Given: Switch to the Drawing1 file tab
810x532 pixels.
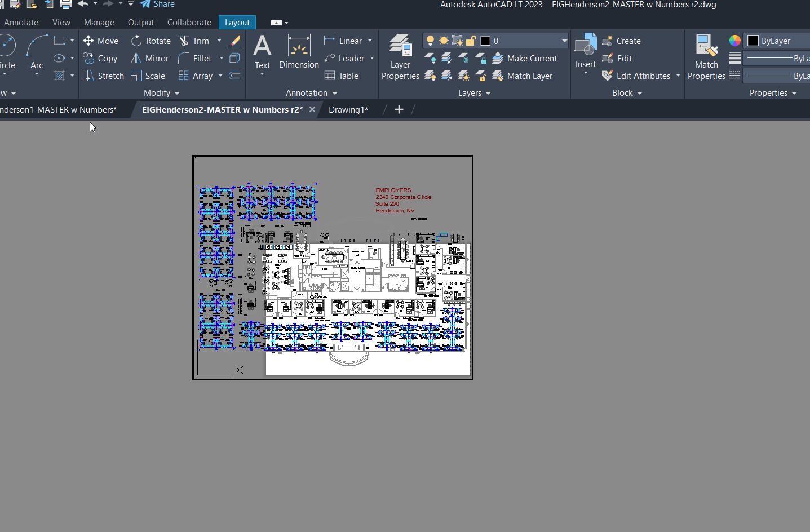Looking at the screenshot, I should click(348, 110).
